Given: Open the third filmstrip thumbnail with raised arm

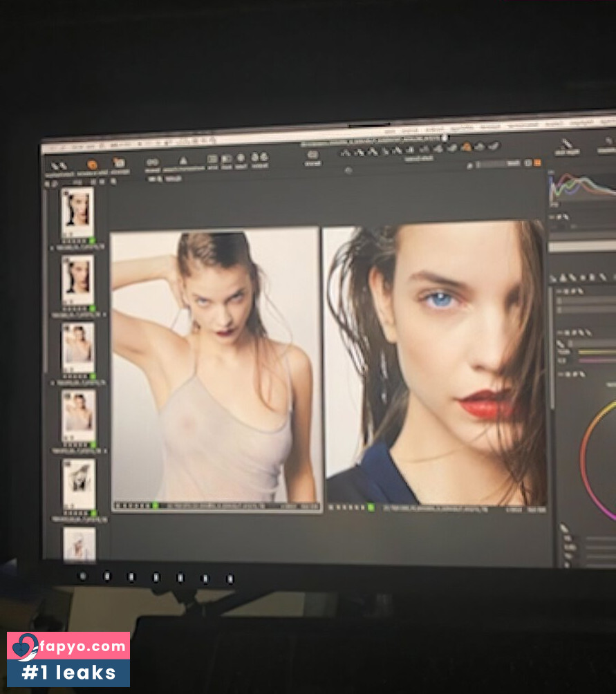Looking at the screenshot, I should [78, 347].
